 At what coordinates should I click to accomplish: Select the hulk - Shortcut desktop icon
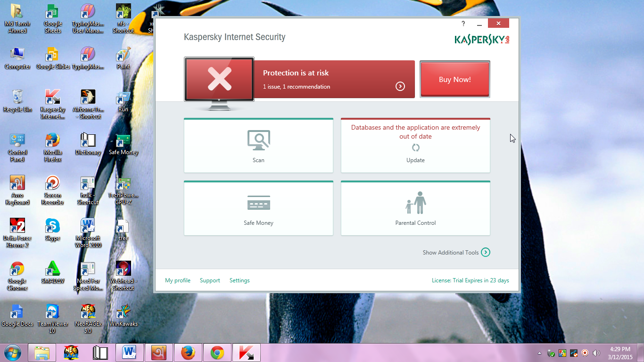[88, 190]
